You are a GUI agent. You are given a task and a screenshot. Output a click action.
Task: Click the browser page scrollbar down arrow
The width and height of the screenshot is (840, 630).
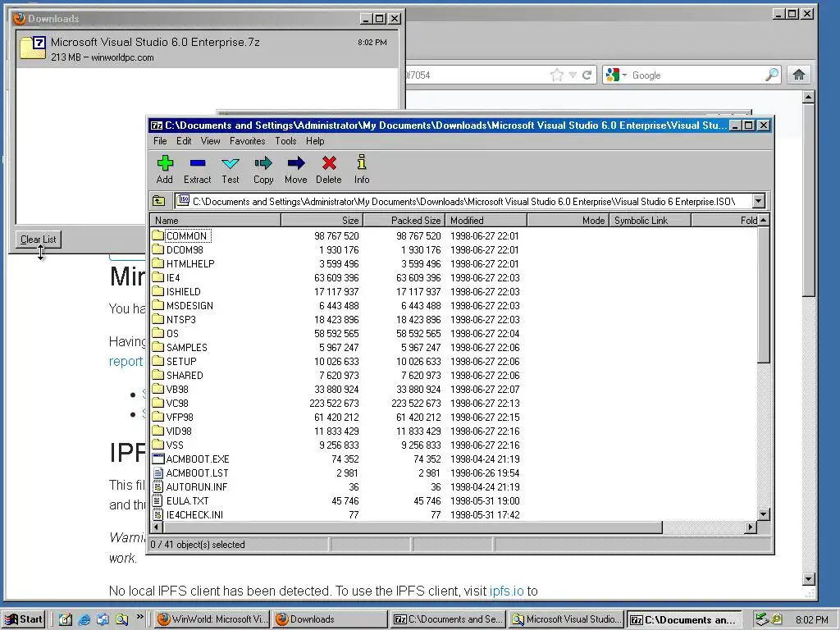[810, 579]
